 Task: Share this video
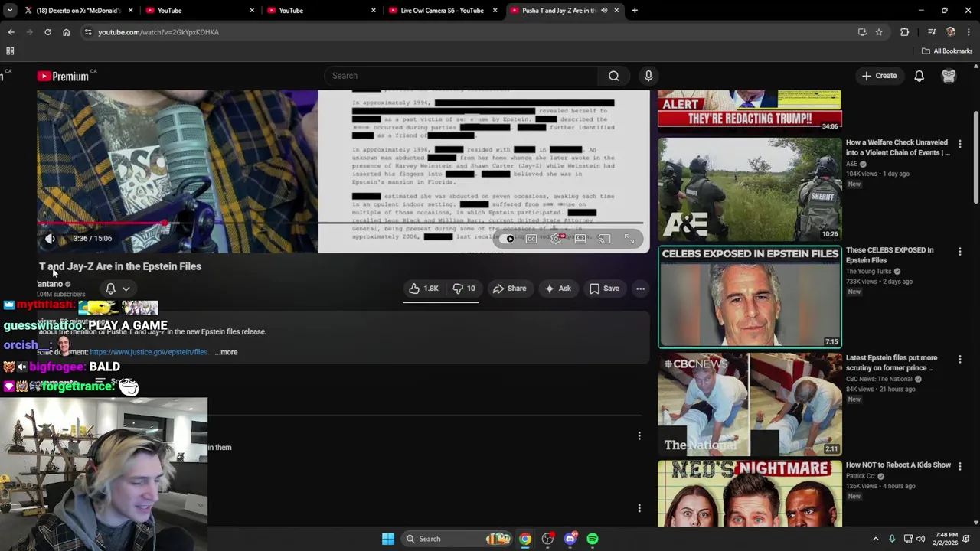click(509, 289)
